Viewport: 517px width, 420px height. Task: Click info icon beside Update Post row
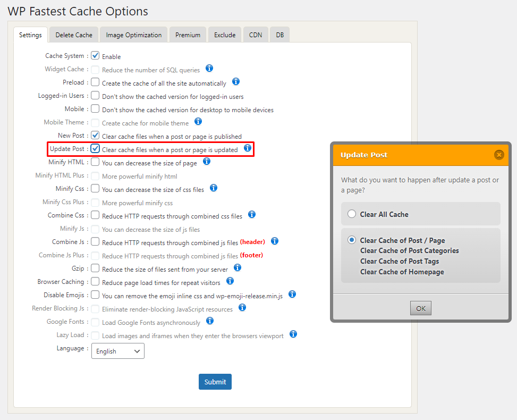248,148
